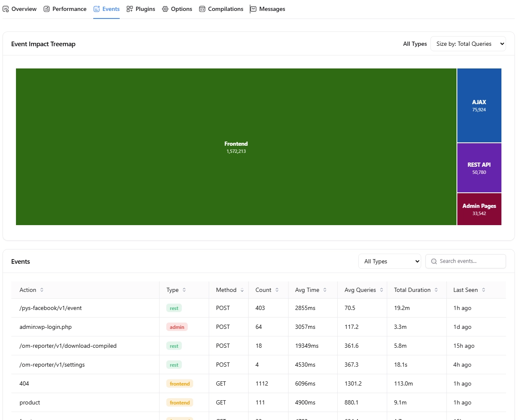Open the Size by: Total Queries dropdown
The image size is (522, 420).
(468, 44)
